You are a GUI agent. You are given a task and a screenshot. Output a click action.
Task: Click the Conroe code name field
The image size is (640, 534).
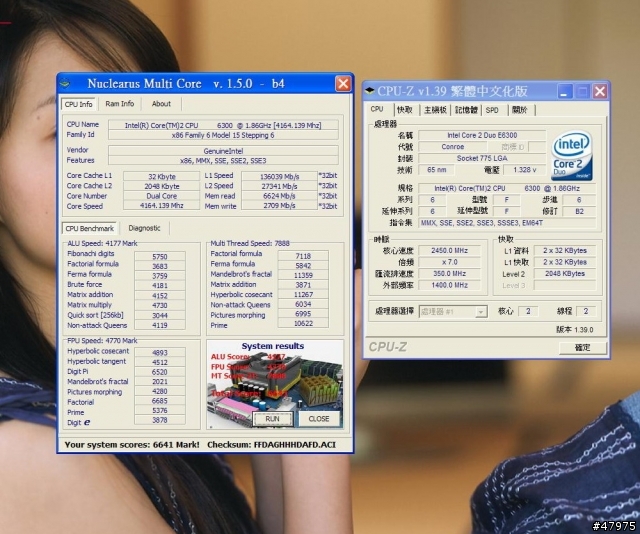(453, 147)
